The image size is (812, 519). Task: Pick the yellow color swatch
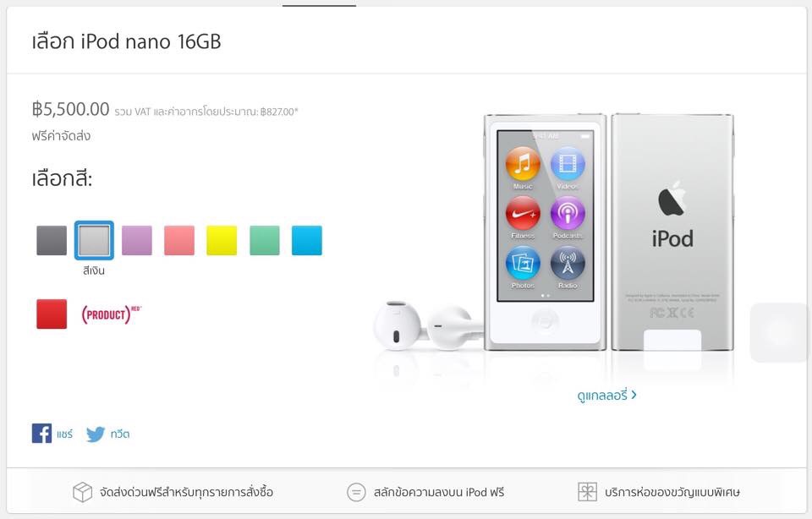coord(222,240)
